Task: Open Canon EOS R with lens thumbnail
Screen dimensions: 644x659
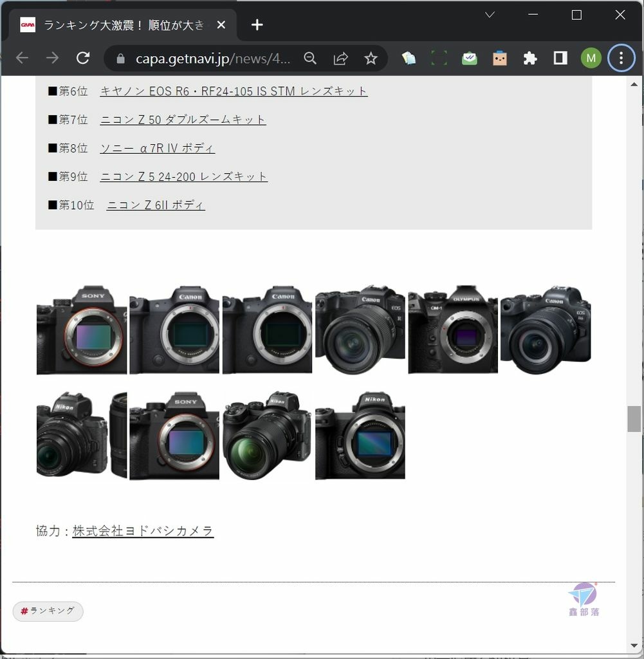Action: (360, 329)
